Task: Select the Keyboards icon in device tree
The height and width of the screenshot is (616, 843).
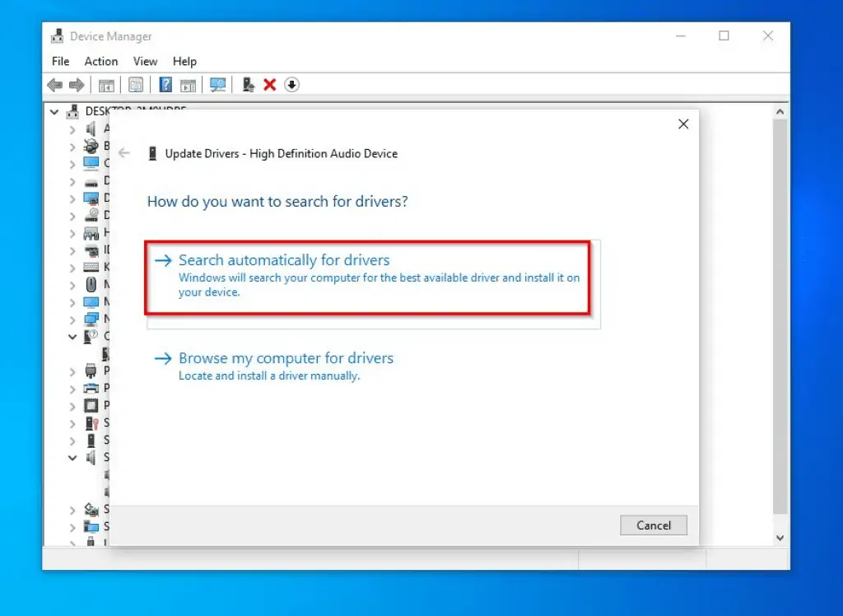Action: 91,268
